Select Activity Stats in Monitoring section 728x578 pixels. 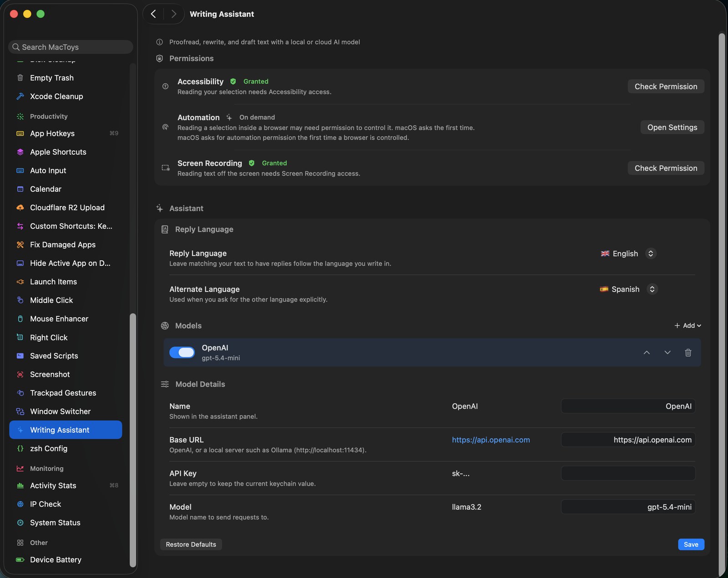(66, 486)
